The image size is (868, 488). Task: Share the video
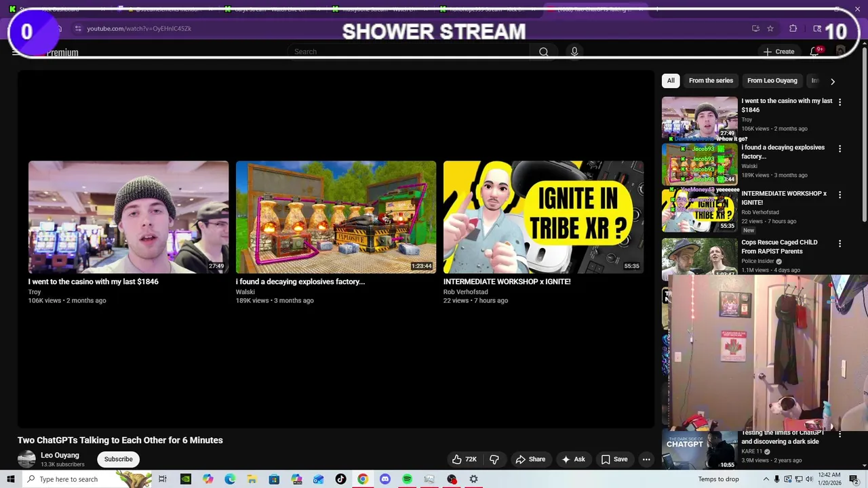point(530,459)
